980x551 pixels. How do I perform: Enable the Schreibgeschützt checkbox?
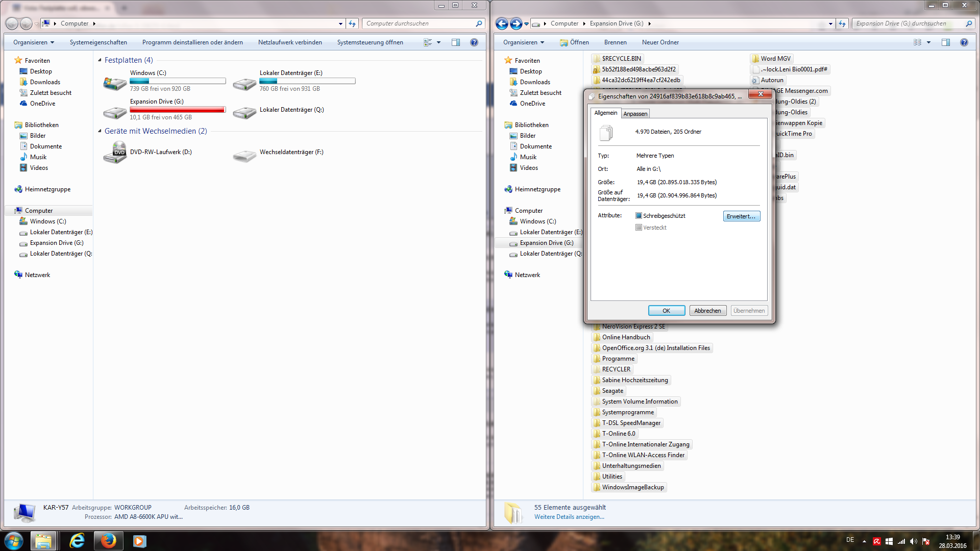(x=639, y=216)
